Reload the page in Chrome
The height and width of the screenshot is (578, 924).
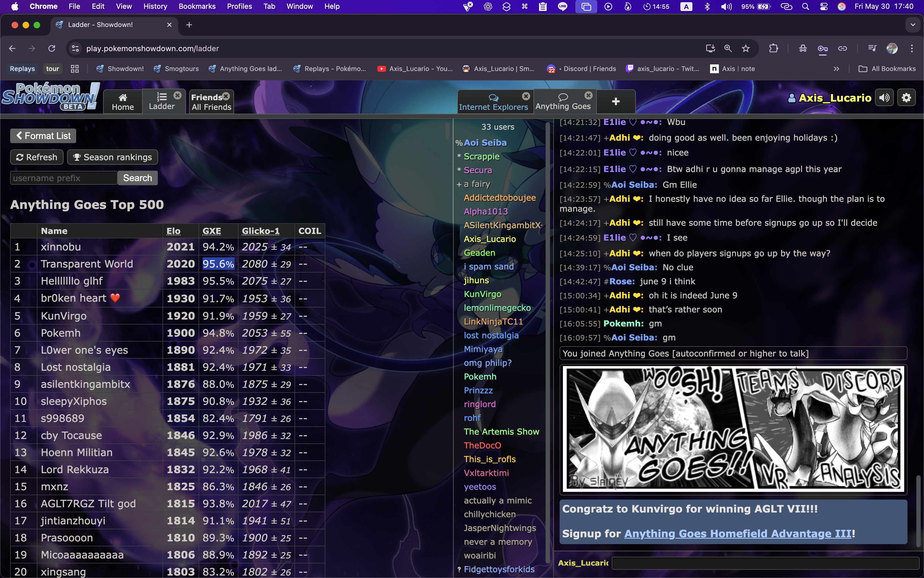[x=51, y=48]
